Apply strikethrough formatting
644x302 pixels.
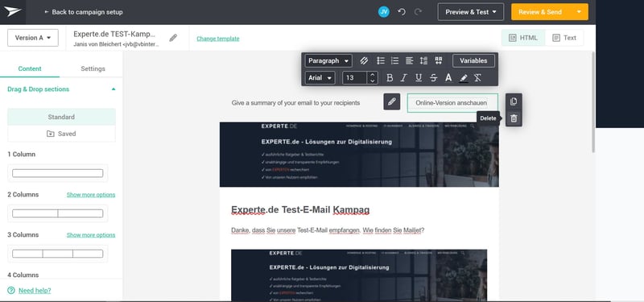(433, 78)
